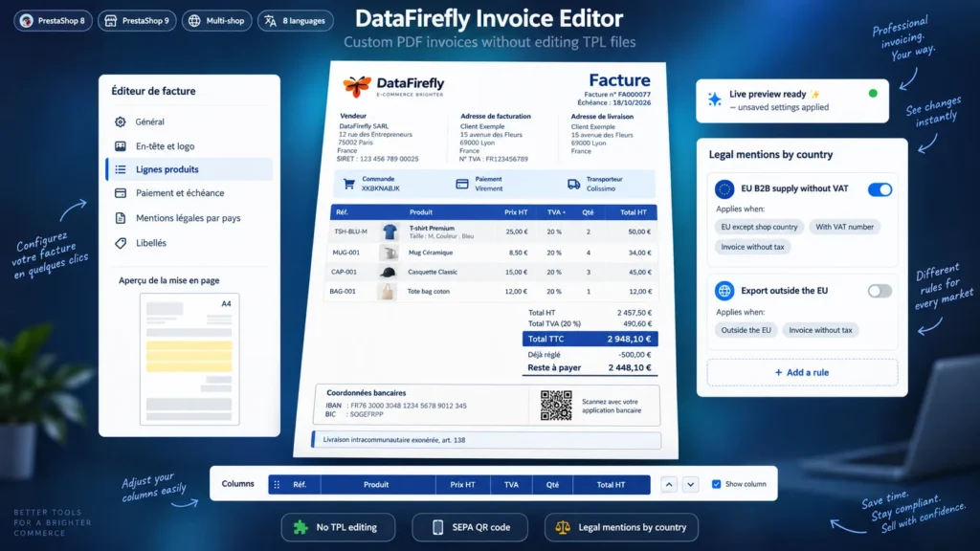Click the Live preview sparkle icon
Viewport: 980px width, 551px height.
714,99
